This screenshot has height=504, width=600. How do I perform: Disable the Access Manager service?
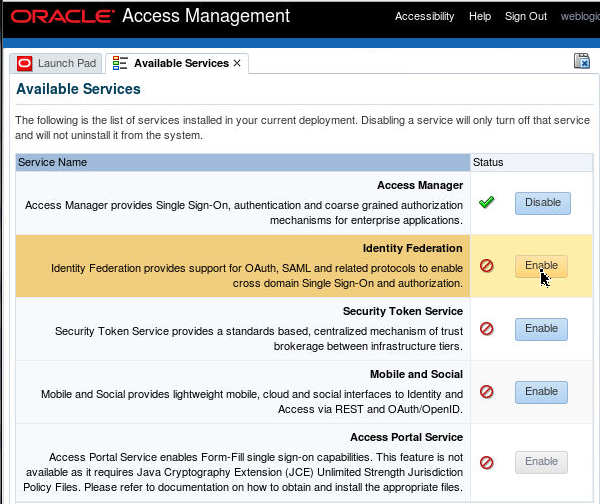click(542, 203)
